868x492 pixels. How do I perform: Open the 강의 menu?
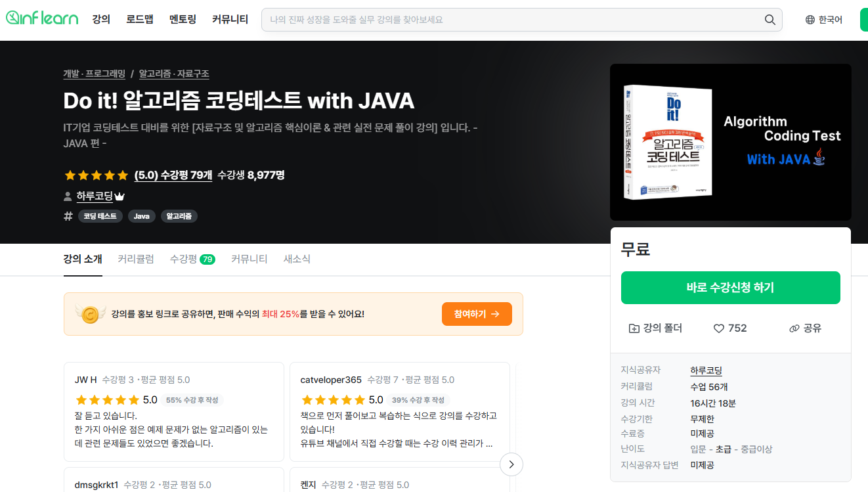point(101,20)
